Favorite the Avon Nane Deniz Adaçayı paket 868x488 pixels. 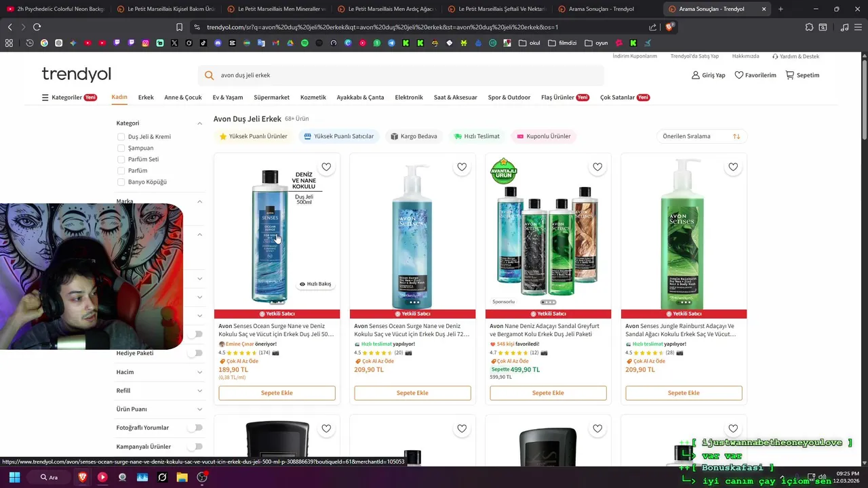tap(597, 167)
